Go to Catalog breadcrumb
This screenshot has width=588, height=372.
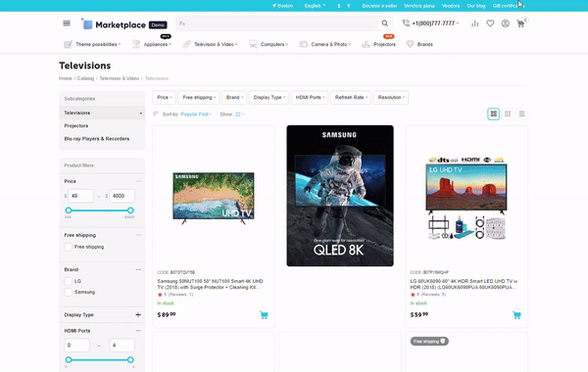click(x=85, y=78)
